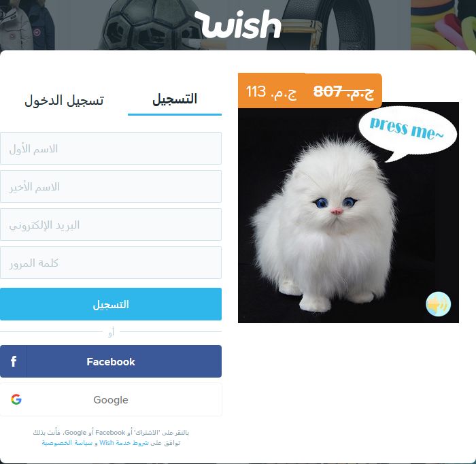Click the speaker sound icon on kitten image
The image size is (476, 464).
click(x=438, y=304)
